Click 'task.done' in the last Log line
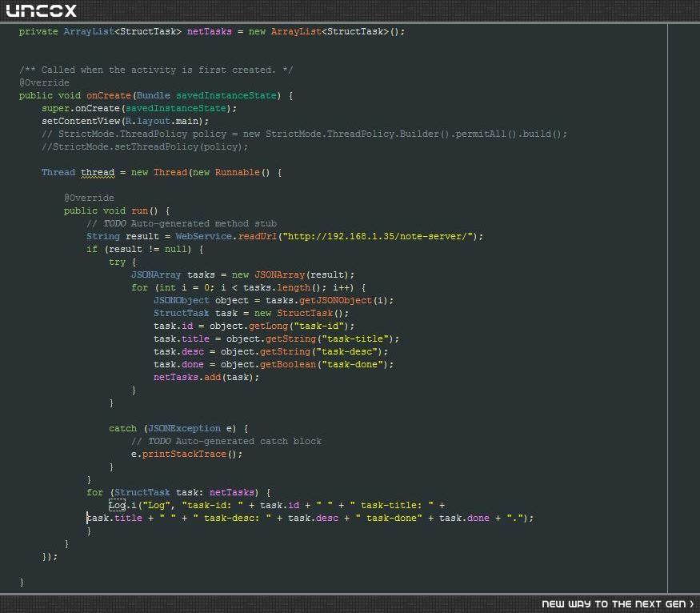This screenshot has width=700, height=613. coord(464,519)
